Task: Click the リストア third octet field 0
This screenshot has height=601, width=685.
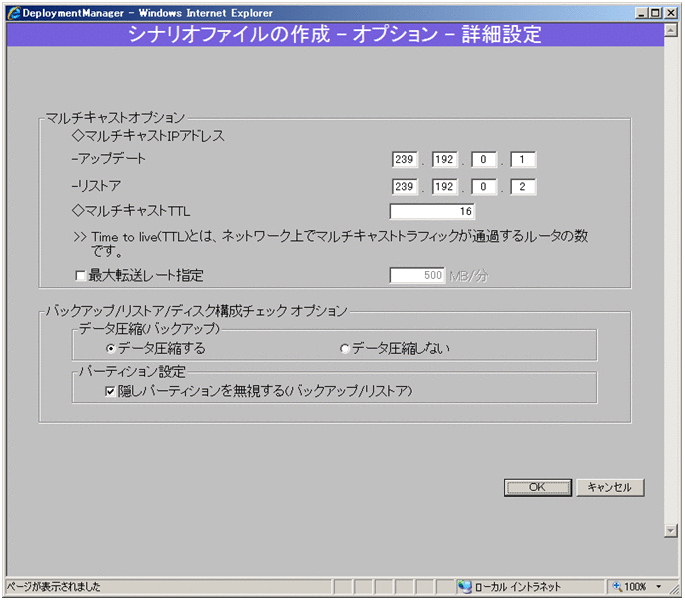Action: [x=484, y=187]
